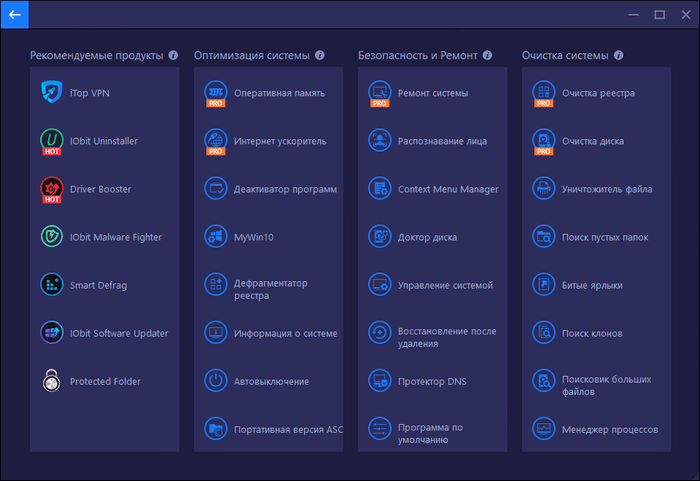Open the Оперативная память label
This screenshot has width=700, height=481.
coord(279,93)
